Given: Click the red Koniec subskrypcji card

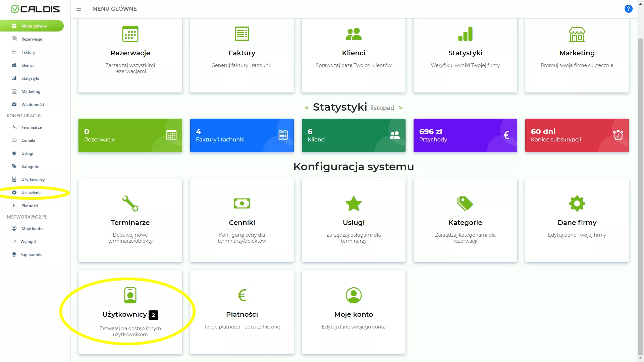Looking at the screenshot, I should click(x=577, y=135).
